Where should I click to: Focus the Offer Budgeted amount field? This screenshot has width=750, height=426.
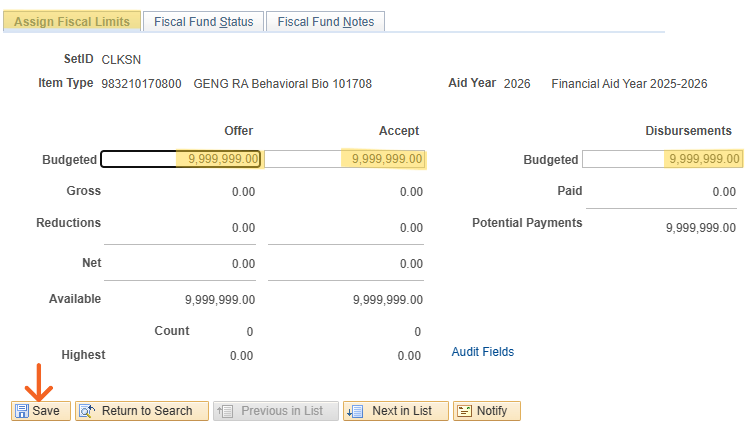pos(181,159)
